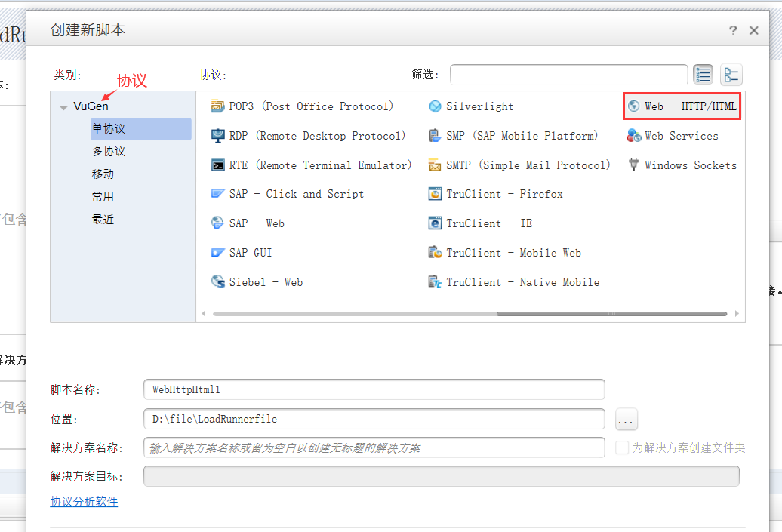Close the create new script dialog
Viewport: 782px width, 532px height.
coord(754,30)
